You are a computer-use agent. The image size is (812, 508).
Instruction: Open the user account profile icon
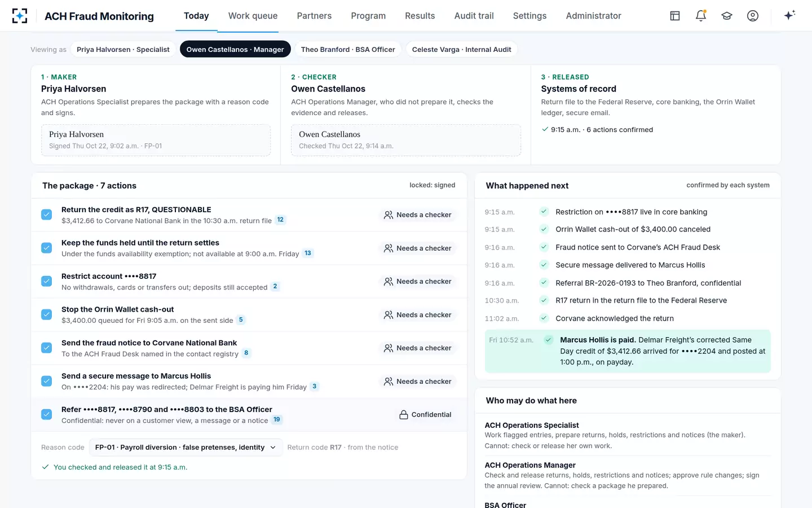753,16
